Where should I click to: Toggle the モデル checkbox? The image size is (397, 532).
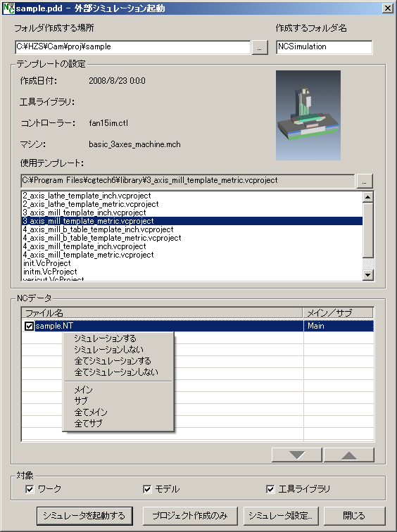pos(147,489)
